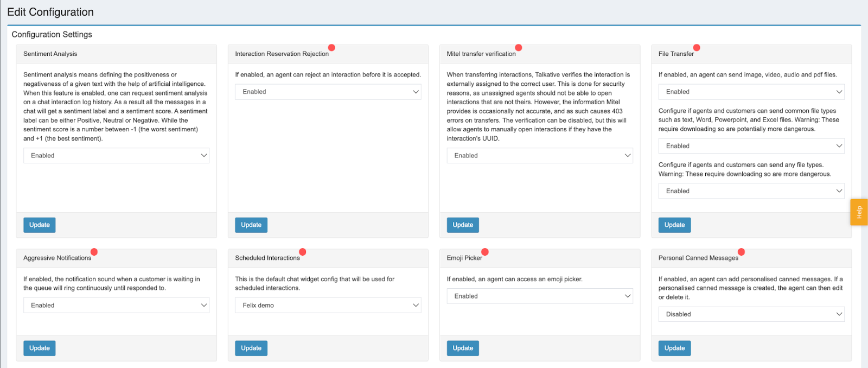
Task: Open the Emoji Picker Enabled dropdown
Action: coord(540,296)
